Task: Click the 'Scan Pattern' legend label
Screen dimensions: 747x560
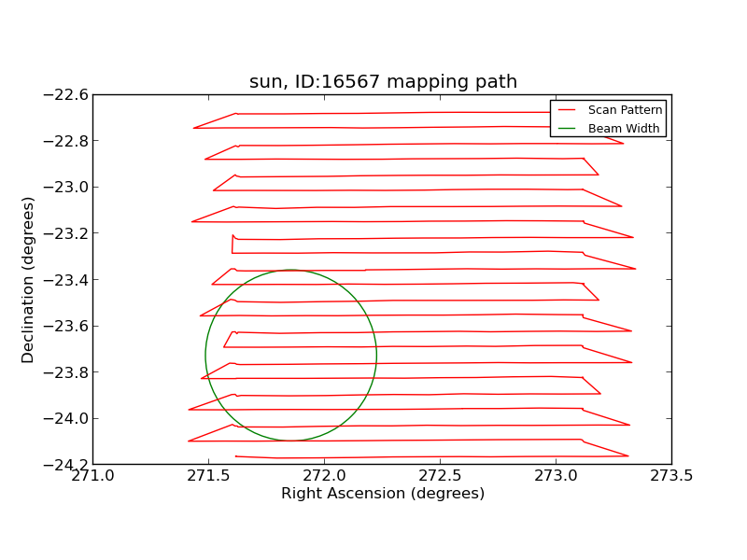Action: 625,110
